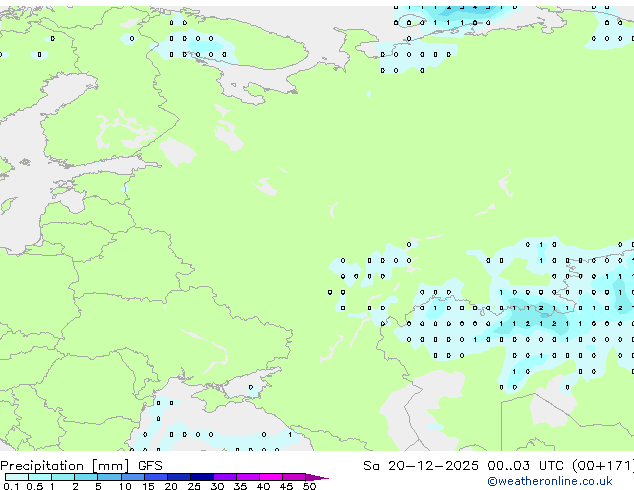This screenshot has width=634, height=490.
Task: Pick the 25–30 mm legend color swatch
Action: (x=202, y=477)
